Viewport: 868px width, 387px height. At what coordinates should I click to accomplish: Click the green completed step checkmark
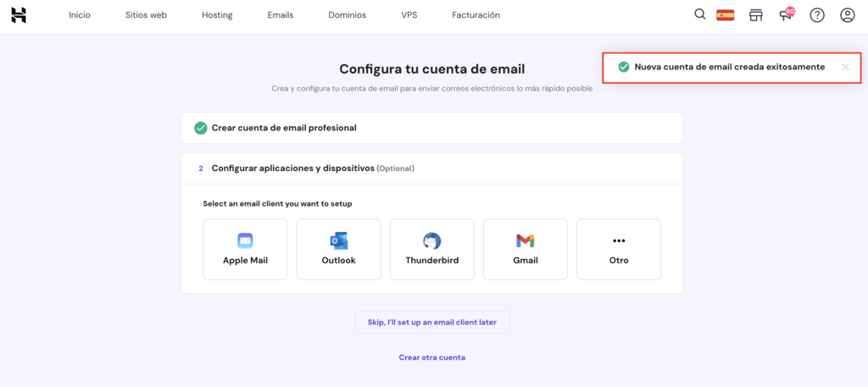(x=200, y=128)
